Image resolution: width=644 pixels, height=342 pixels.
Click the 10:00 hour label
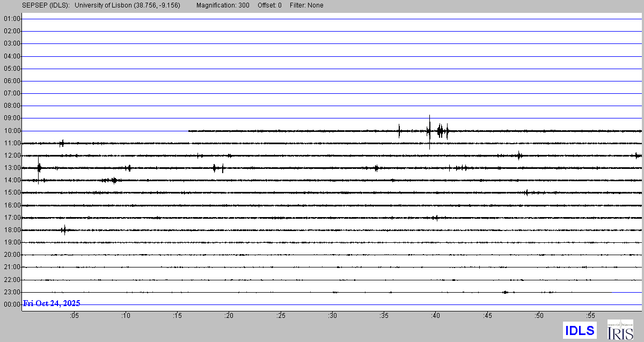tap(12, 131)
